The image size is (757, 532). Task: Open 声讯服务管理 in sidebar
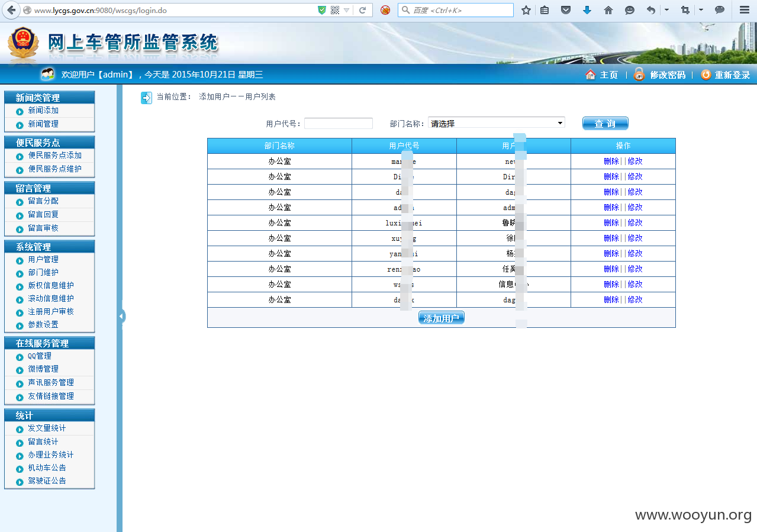point(51,383)
